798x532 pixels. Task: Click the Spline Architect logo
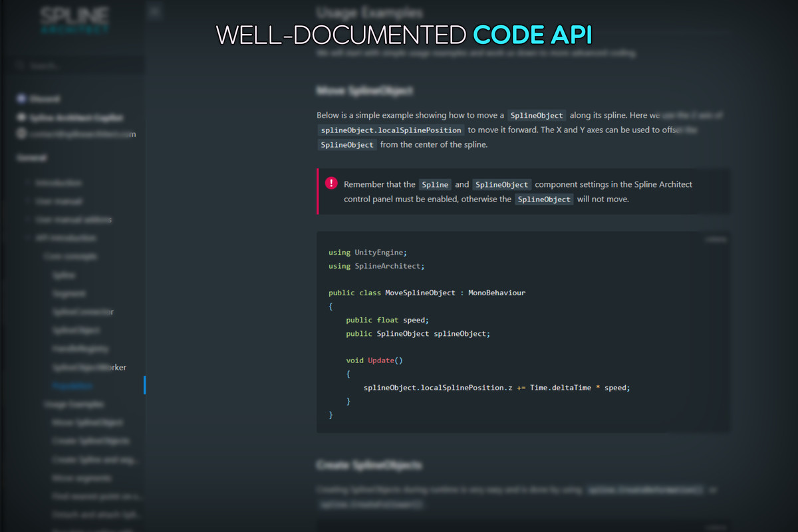[x=74, y=20]
